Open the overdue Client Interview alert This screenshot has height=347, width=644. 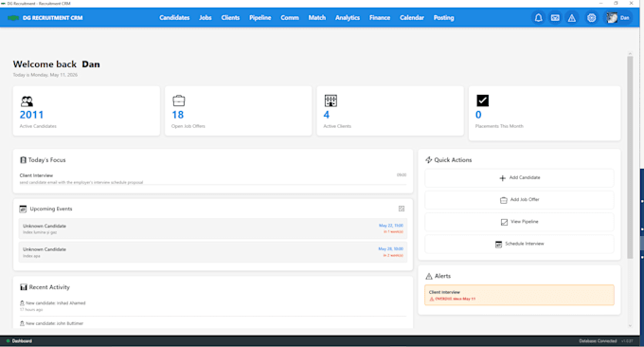coord(519,295)
